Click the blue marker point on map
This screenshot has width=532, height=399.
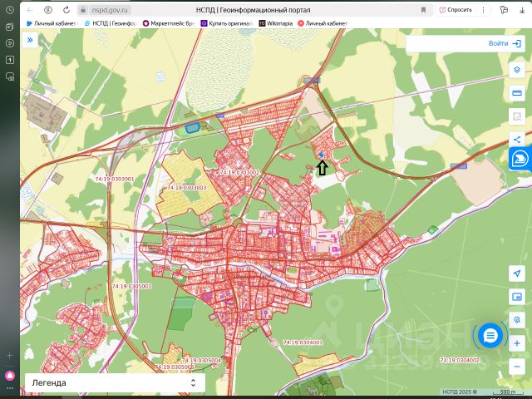[322, 155]
